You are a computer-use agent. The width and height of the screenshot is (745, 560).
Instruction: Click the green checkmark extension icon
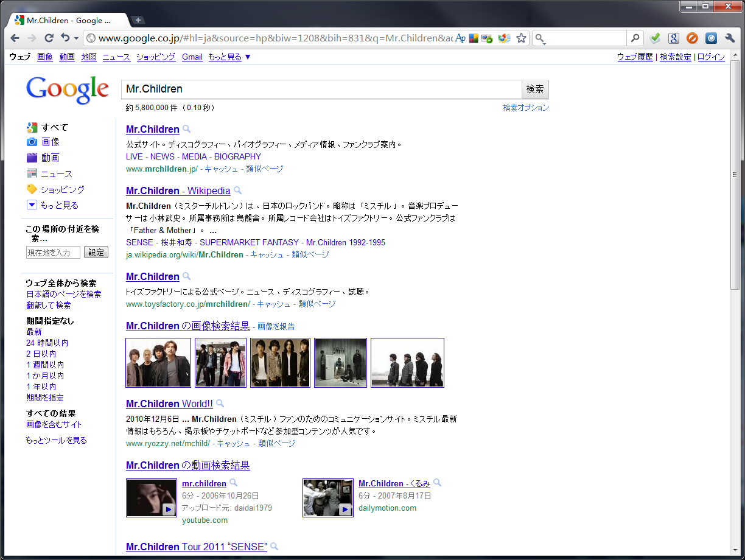click(655, 38)
